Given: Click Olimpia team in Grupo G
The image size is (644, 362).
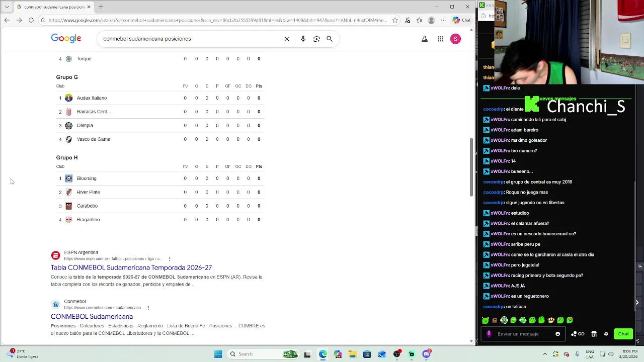Looking at the screenshot, I should point(160,125).
